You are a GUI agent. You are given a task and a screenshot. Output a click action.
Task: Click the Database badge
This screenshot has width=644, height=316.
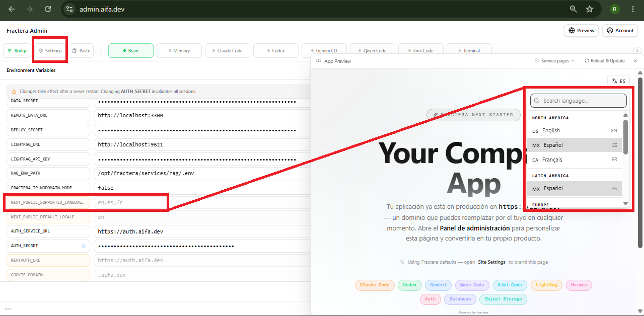point(460,299)
